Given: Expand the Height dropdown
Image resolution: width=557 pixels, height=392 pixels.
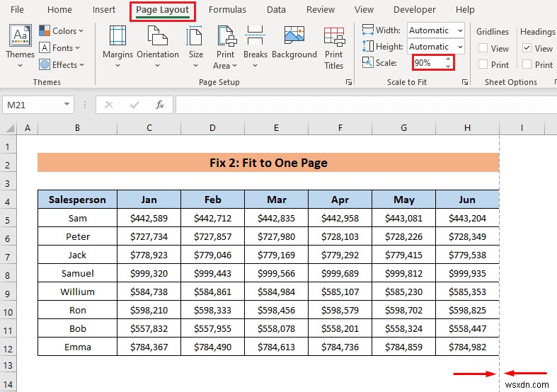Looking at the screenshot, I should pos(459,47).
